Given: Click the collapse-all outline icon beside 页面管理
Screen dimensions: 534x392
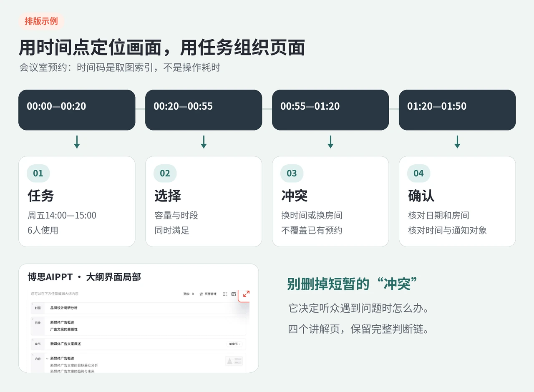Looking at the screenshot, I should 225,294.
